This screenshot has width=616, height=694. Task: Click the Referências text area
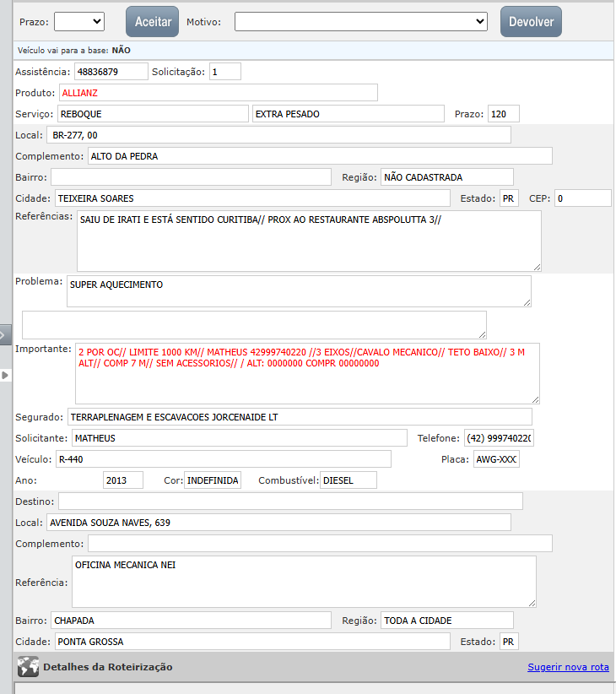[309, 241]
